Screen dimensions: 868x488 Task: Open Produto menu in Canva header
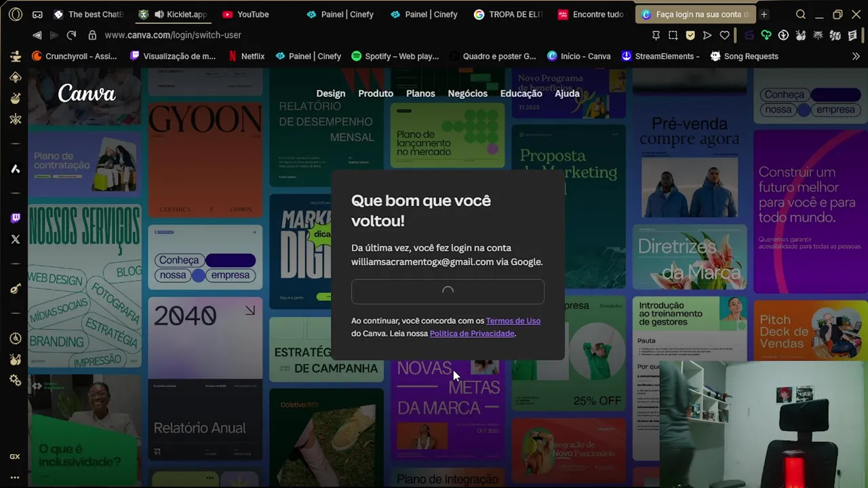pos(376,94)
